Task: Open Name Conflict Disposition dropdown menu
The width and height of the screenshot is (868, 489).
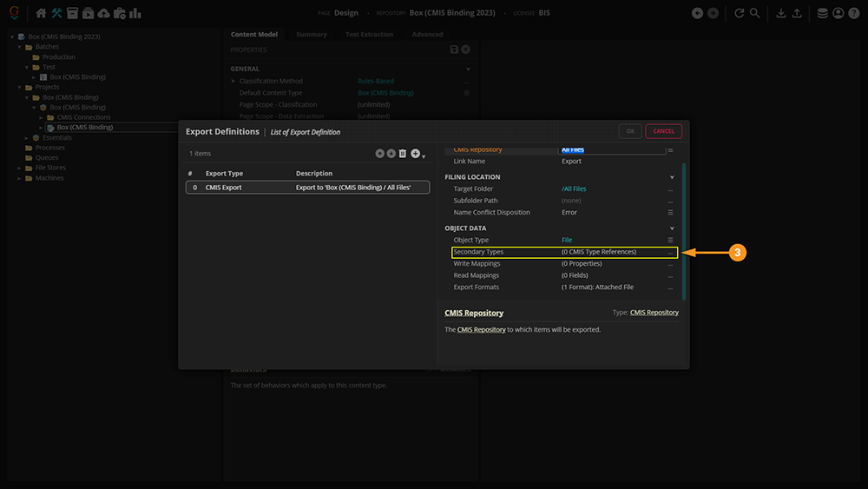Action: 670,213
